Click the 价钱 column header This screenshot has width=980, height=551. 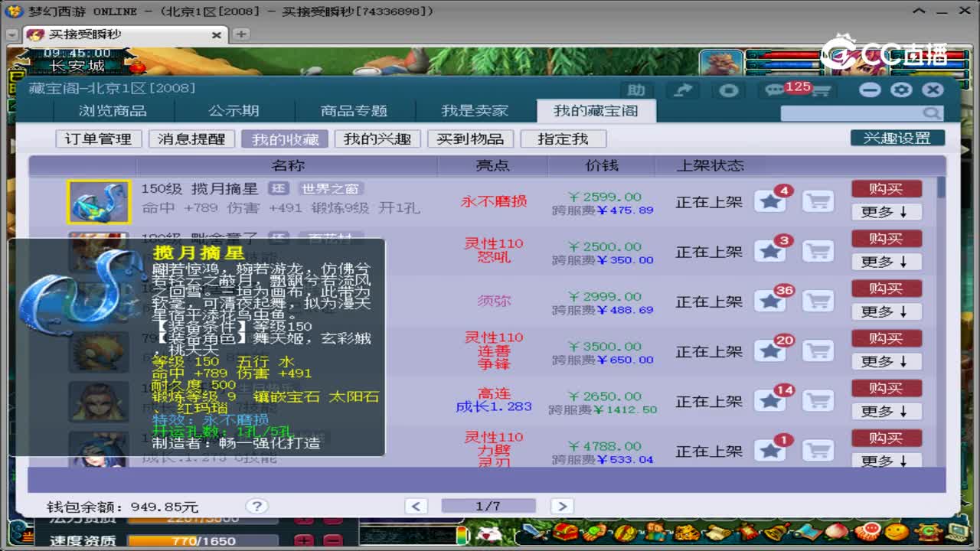tap(602, 165)
